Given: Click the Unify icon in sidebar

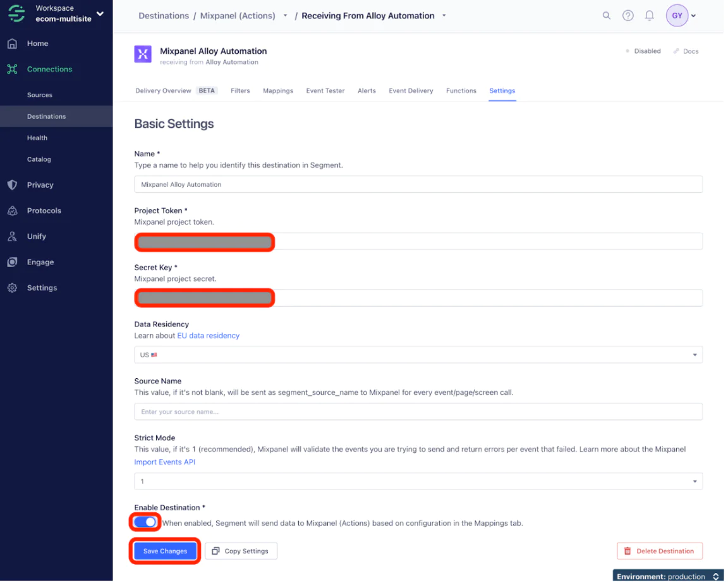Looking at the screenshot, I should tap(12, 237).
